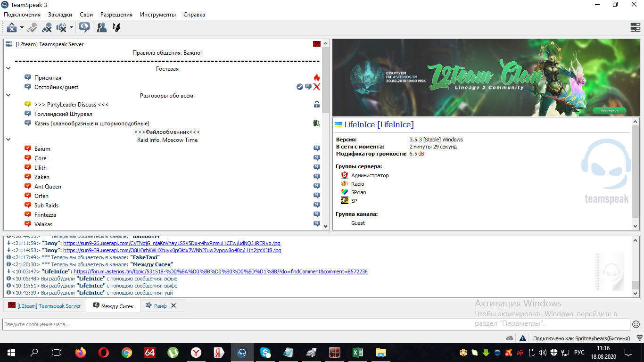Open Excel from the Windows taskbar

357,352
